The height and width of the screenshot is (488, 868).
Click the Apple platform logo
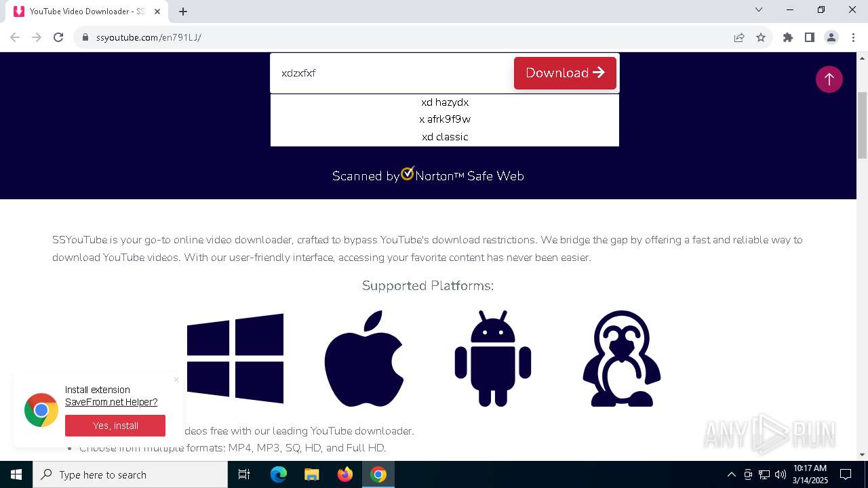click(364, 359)
